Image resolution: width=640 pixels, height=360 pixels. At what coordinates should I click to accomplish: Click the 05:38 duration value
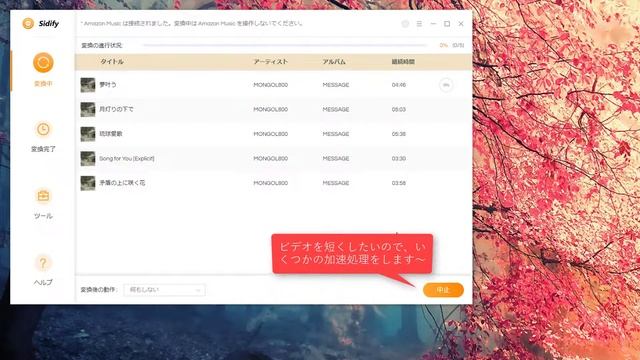coord(399,134)
